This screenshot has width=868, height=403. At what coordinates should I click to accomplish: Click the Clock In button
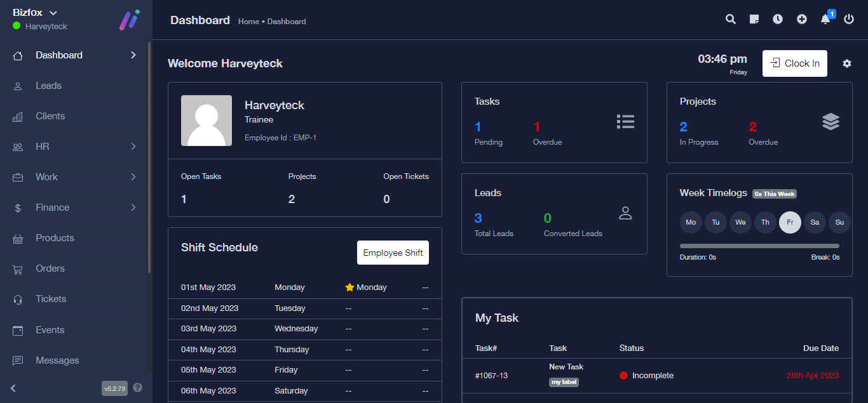click(x=795, y=63)
